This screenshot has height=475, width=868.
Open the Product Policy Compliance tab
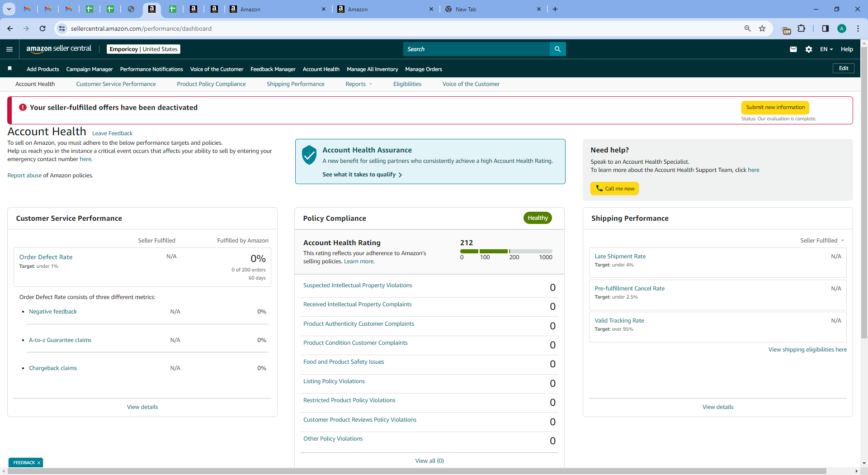[211, 84]
